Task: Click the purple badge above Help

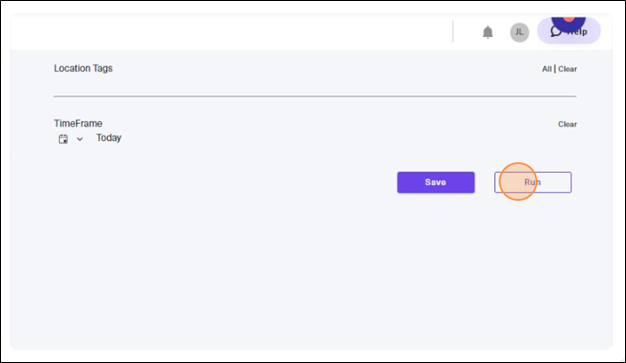Action: 569,23
